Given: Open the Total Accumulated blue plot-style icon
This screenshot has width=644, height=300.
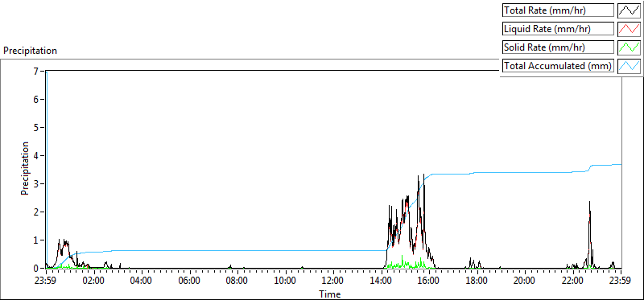Looking at the screenshot, I should pyautogui.click(x=629, y=66).
